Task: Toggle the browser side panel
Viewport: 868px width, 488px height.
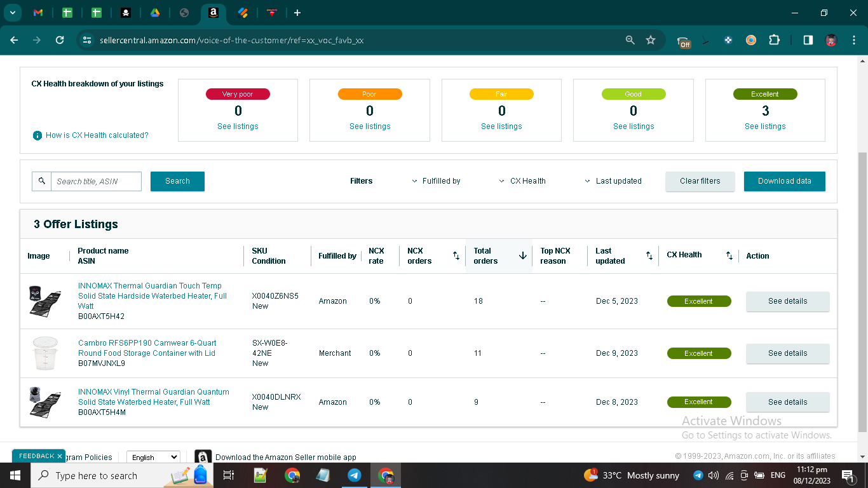Action: 808,40
